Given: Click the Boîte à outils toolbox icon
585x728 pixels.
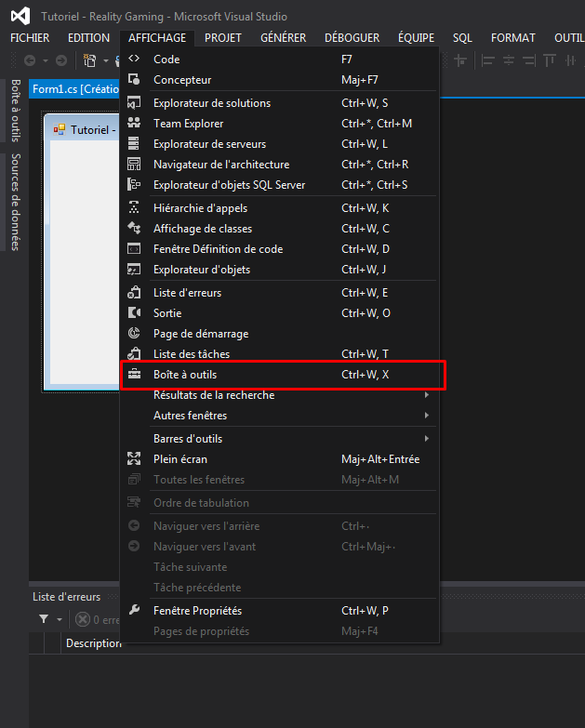Looking at the screenshot, I should click(134, 374).
